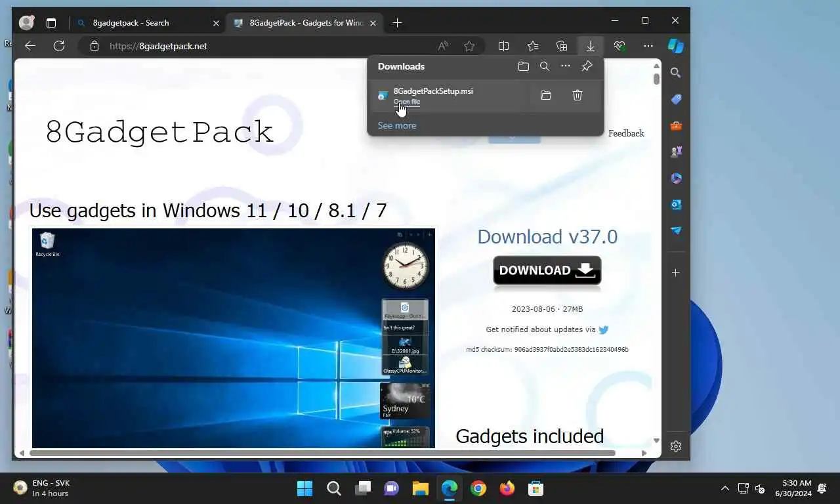Image resolution: width=840 pixels, height=504 pixels.
Task: Toggle the Downloads toolbar button
Action: point(591,46)
